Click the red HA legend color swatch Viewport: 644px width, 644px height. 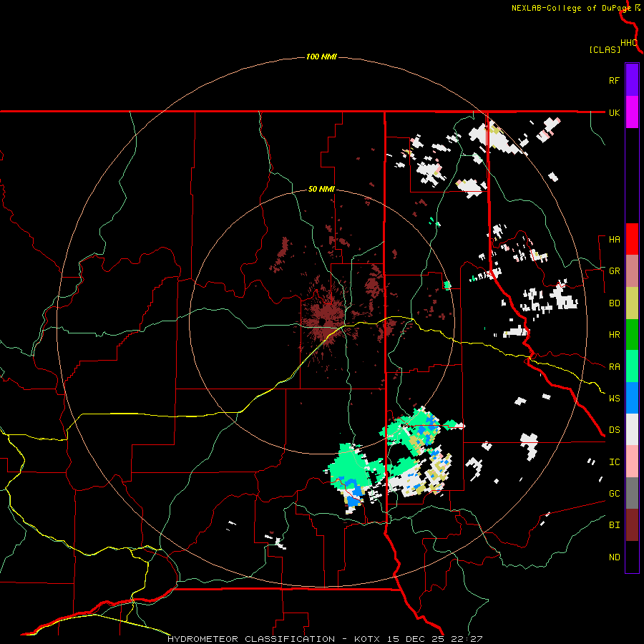632,239
